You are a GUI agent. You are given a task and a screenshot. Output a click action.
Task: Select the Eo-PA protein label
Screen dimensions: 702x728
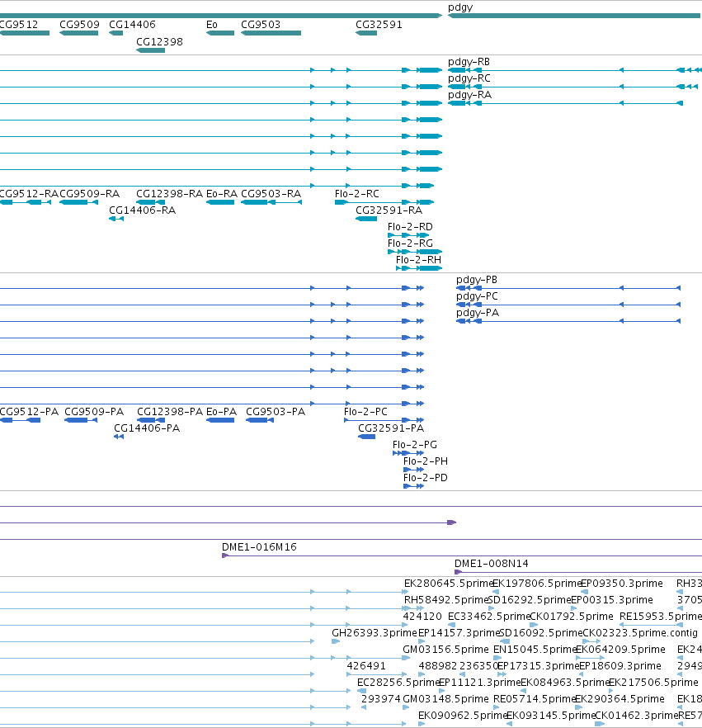click(221, 412)
